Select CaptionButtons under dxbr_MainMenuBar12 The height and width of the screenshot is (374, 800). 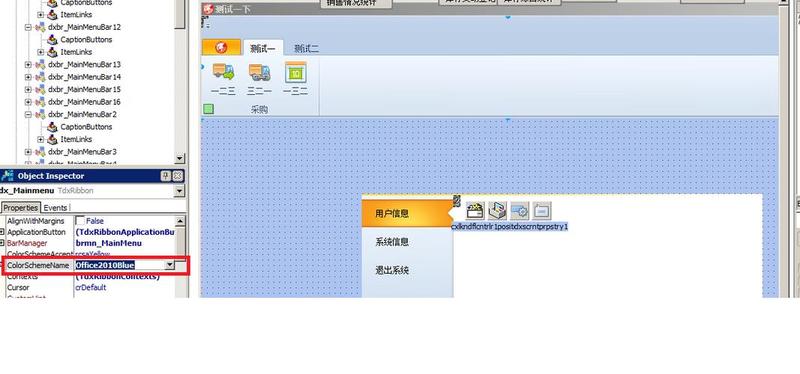tap(86, 39)
